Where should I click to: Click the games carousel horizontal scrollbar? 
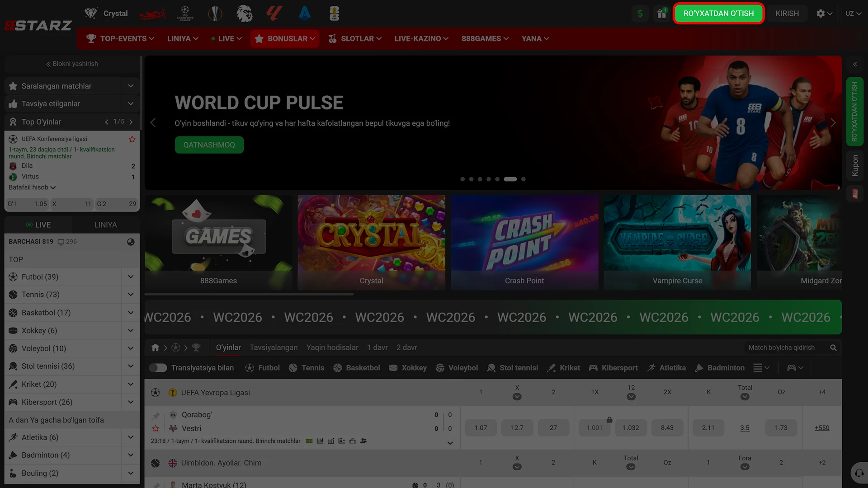click(x=249, y=294)
